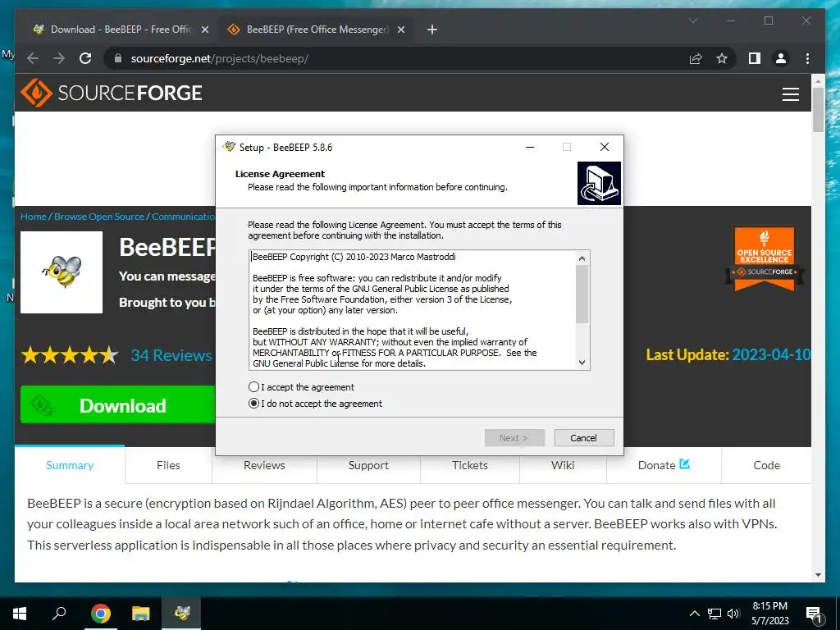Image resolution: width=840 pixels, height=630 pixels.
Task: Open Chrome profile icon
Action: pos(781,58)
